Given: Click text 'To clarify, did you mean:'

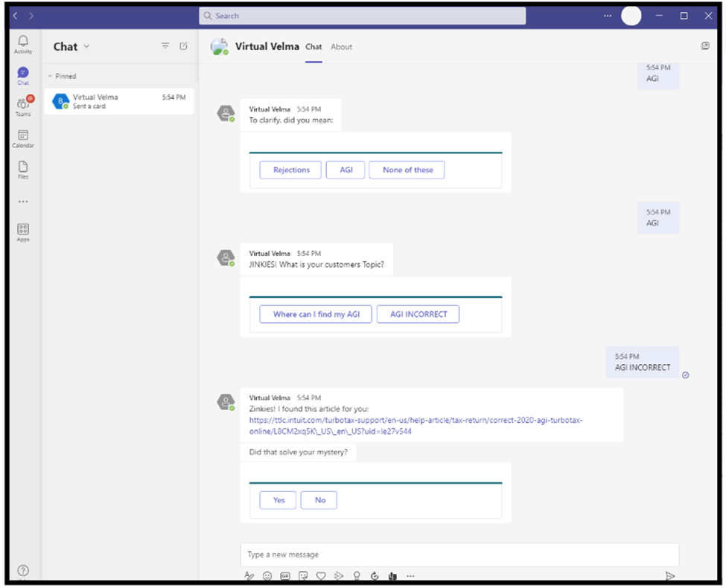Looking at the screenshot, I should pyautogui.click(x=290, y=121).
